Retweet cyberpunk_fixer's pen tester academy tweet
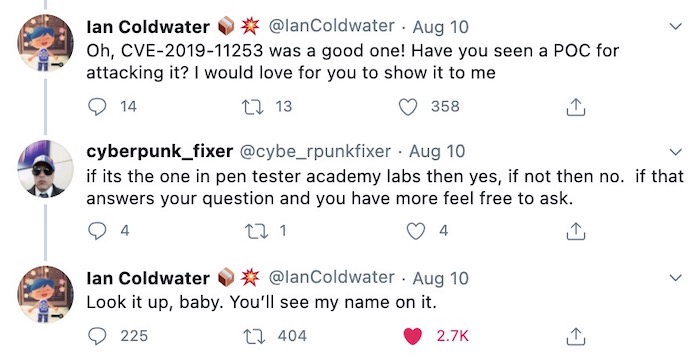700x363 pixels. pos(257,231)
